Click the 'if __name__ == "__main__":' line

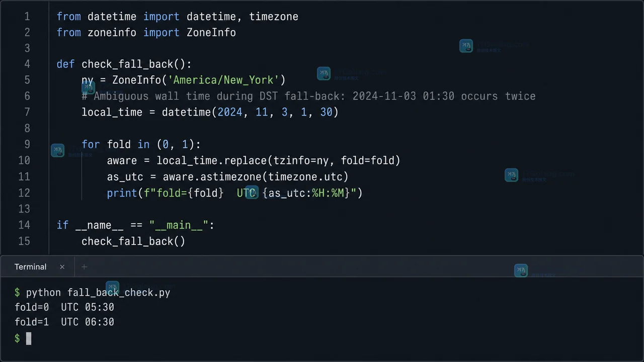(135, 225)
